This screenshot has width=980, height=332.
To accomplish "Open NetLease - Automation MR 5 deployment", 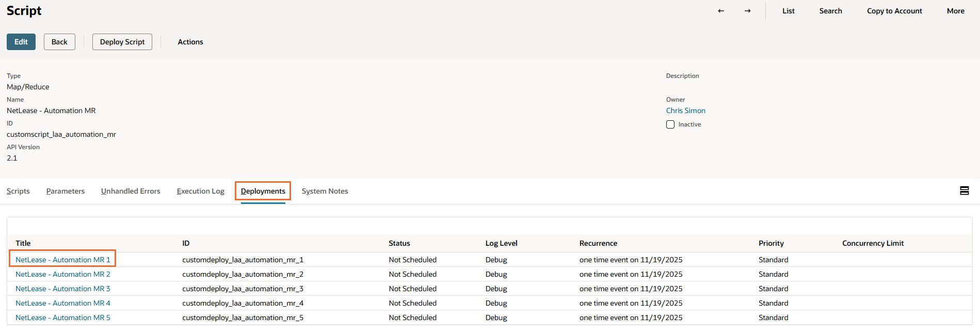I will (63, 318).
